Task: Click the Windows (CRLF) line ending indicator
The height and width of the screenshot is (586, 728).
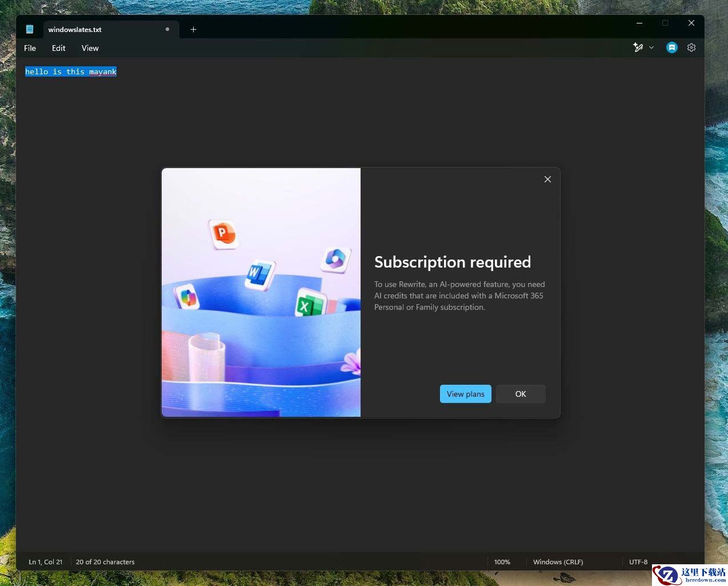Action: click(558, 562)
